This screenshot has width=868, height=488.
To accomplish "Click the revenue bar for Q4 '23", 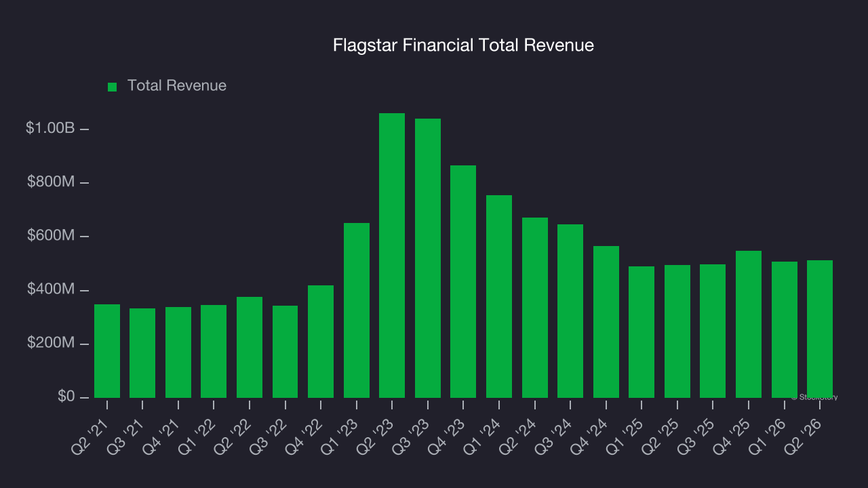I will (463, 281).
